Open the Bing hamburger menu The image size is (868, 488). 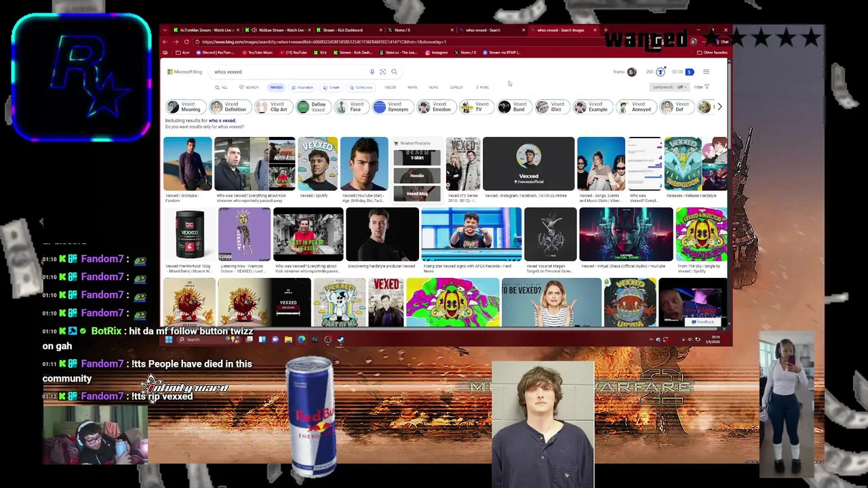706,72
